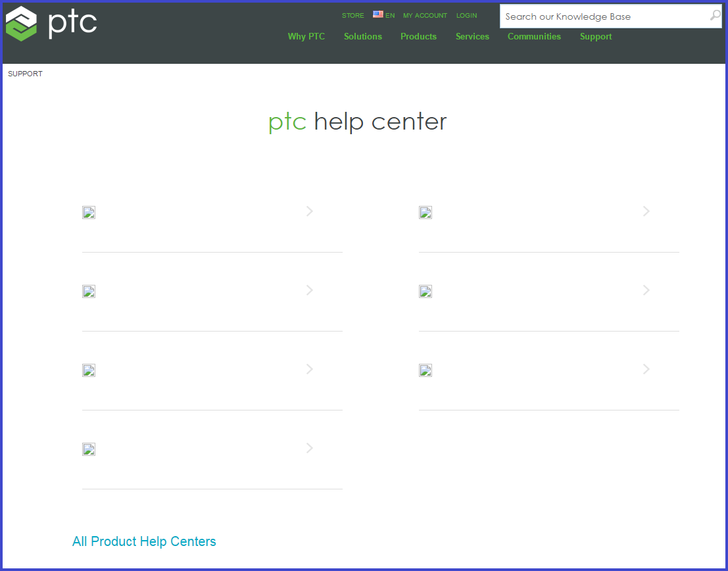Open the top-left card via its chevron arrow
Screen dimensions: 728x571
pos(310,211)
